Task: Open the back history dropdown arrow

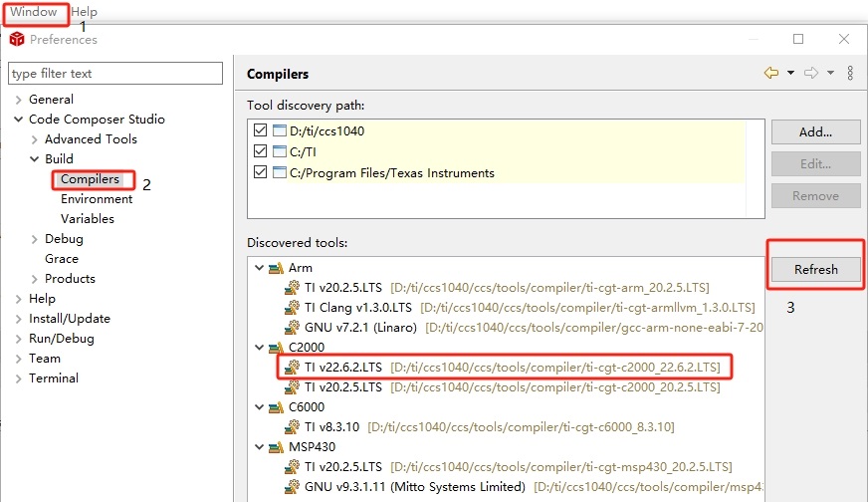Action: click(x=790, y=73)
